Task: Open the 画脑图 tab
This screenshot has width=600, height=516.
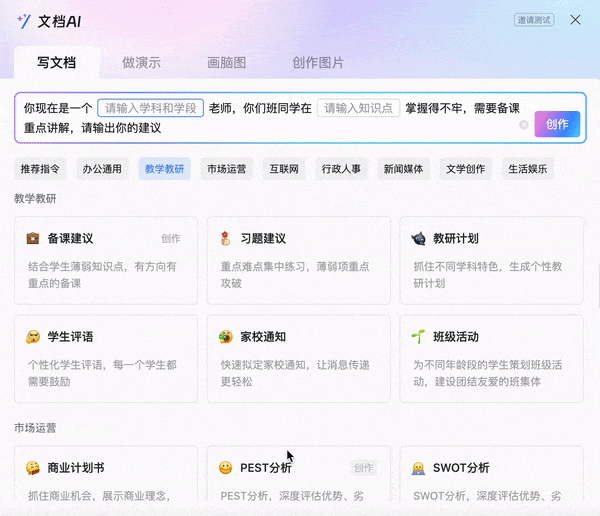Action: [226, 62]
